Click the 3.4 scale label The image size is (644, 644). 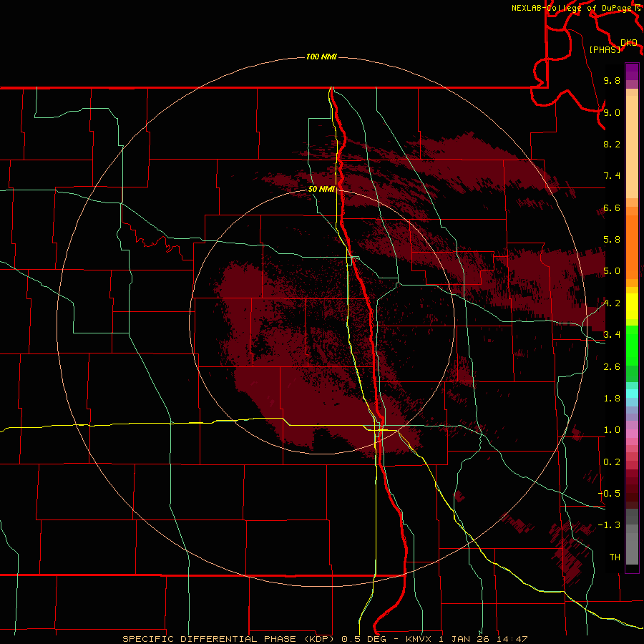[612, 335]
